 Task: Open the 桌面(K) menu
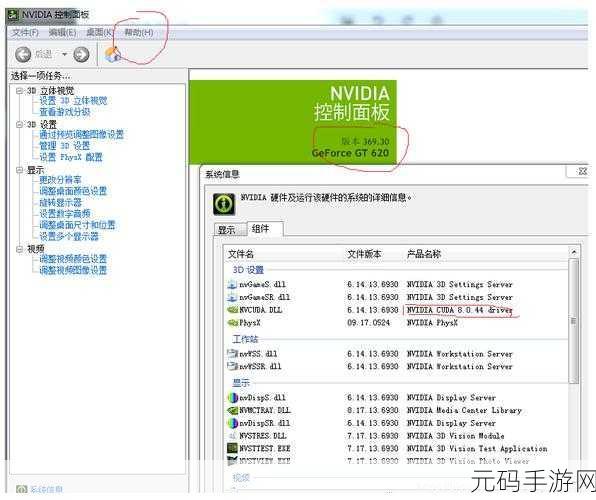pos(100,33)
